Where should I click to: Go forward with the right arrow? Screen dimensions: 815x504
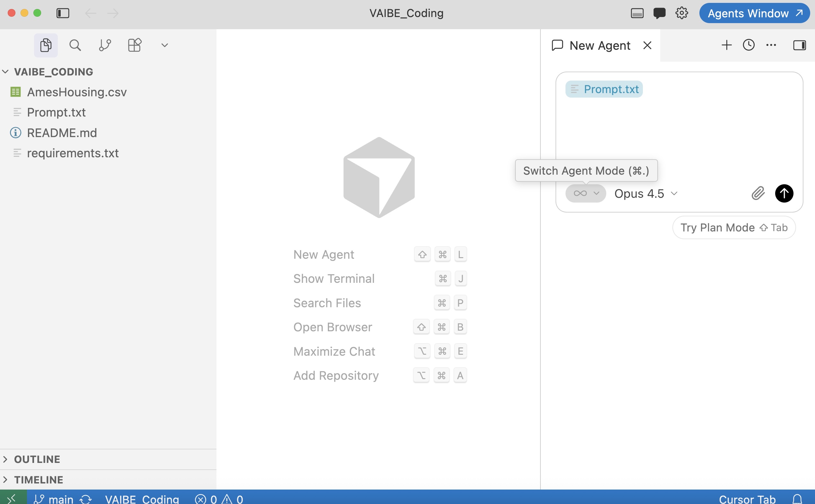tap(113, 13)
